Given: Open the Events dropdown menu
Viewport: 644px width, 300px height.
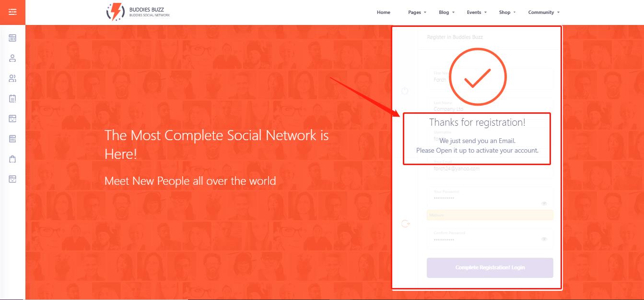Looking at the screenshot, I should click(x=476, y=12).
